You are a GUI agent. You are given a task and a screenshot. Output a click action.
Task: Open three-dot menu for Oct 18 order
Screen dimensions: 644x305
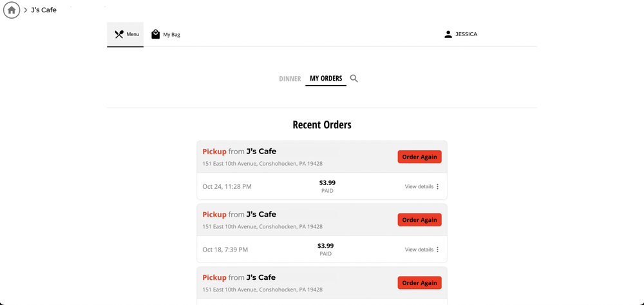437,250
